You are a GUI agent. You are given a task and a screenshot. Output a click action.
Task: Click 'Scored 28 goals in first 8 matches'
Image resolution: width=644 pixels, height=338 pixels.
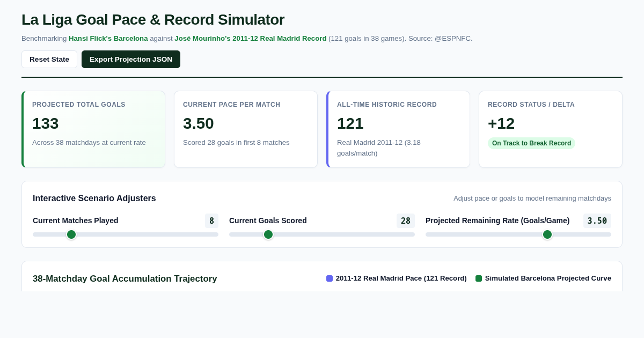pyautogui.click(x=236, y=143)
